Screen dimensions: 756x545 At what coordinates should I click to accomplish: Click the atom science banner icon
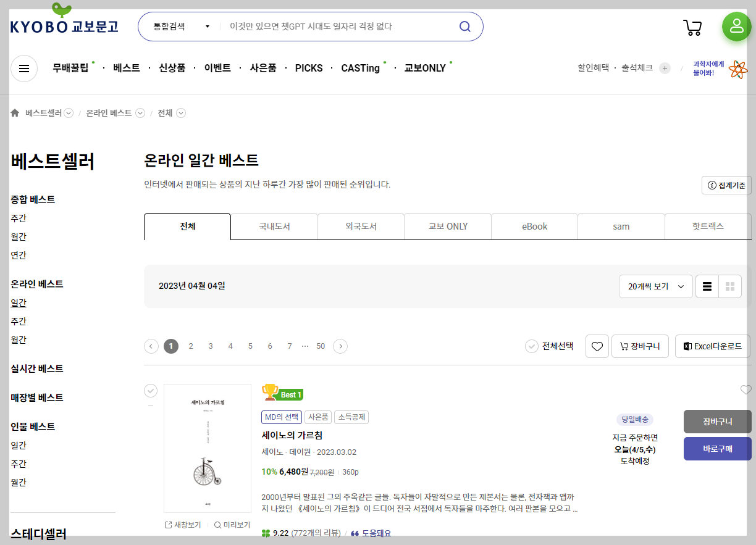click(x=738, y=70)
